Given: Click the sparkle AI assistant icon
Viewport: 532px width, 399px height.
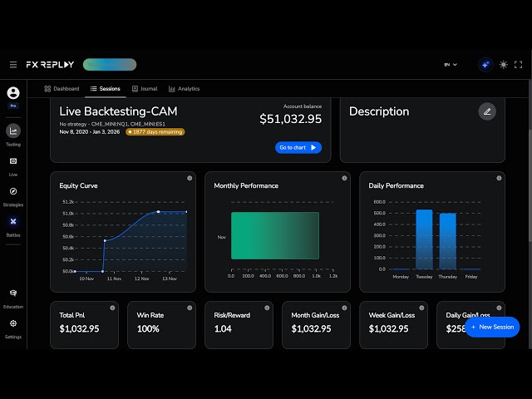Looking at the screenshot, I should (x=485, y=65).
